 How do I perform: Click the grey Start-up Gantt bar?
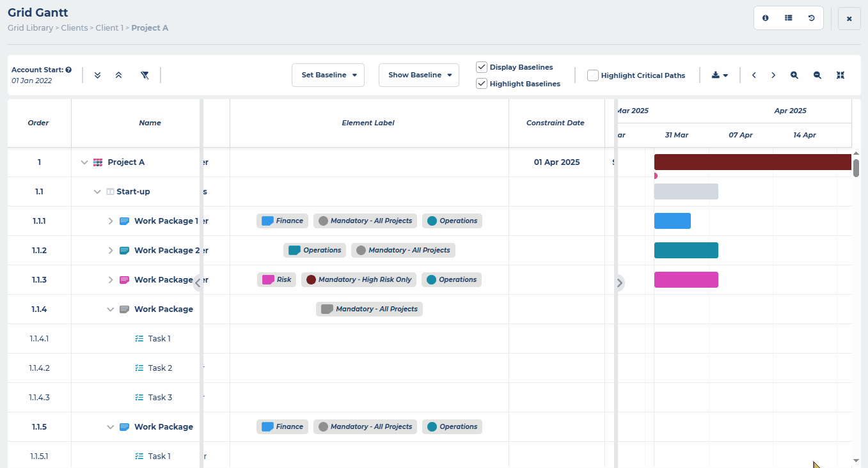click(686, 192)
